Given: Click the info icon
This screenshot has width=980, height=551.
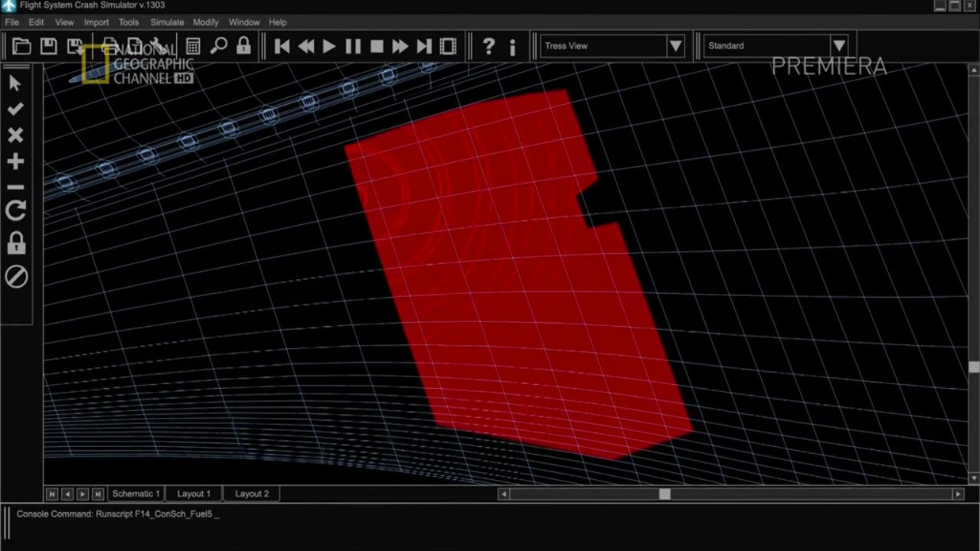Looking at the screenshot, I should pyautogui.click(x=512, y=47).
